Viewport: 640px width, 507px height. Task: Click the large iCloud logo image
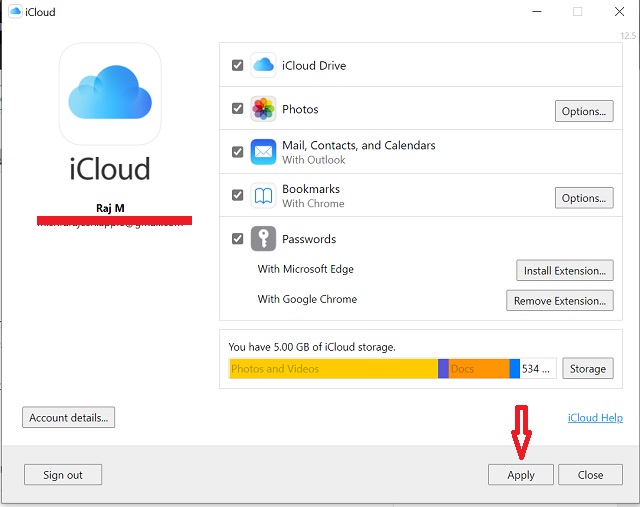pyautogui.click(x=110, y=94)
